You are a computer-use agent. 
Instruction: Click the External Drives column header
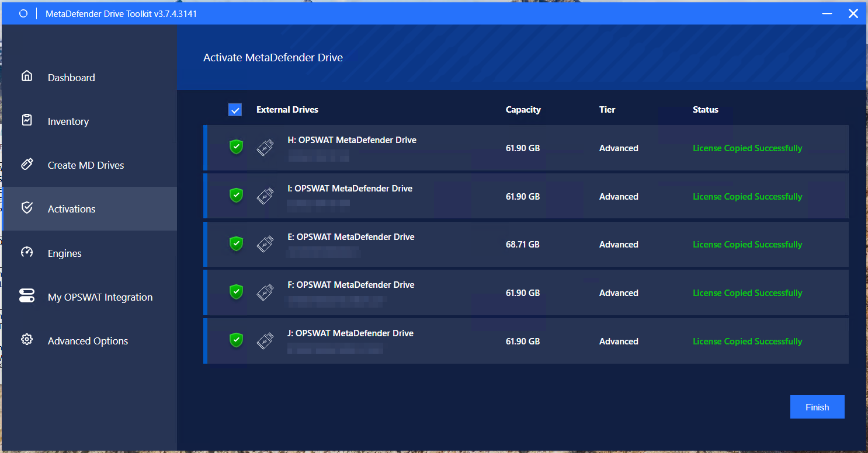pyautogui.click(x=287, y=110)
